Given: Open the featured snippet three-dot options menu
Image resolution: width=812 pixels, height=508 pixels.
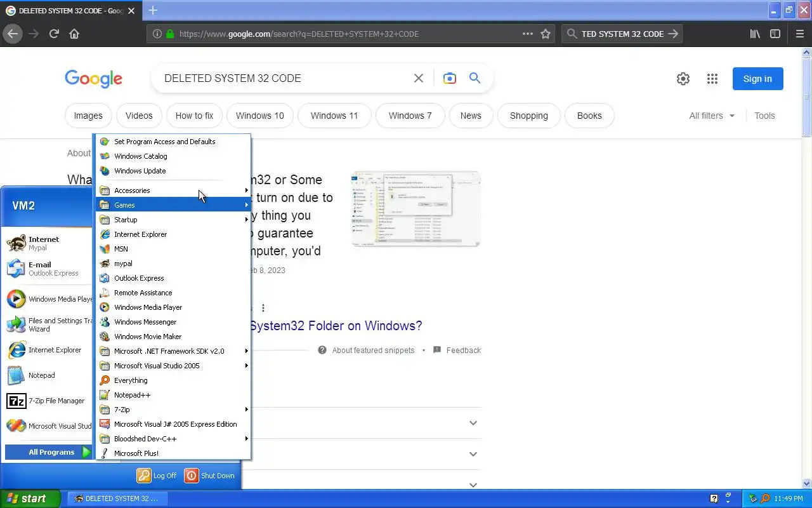Looking at the screenshot, I should tap(263, 308).
